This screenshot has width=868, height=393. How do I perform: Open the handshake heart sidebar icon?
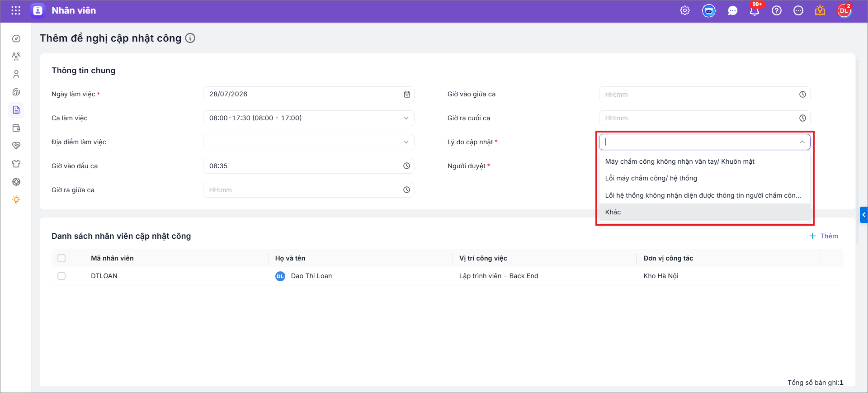(16, 146)
